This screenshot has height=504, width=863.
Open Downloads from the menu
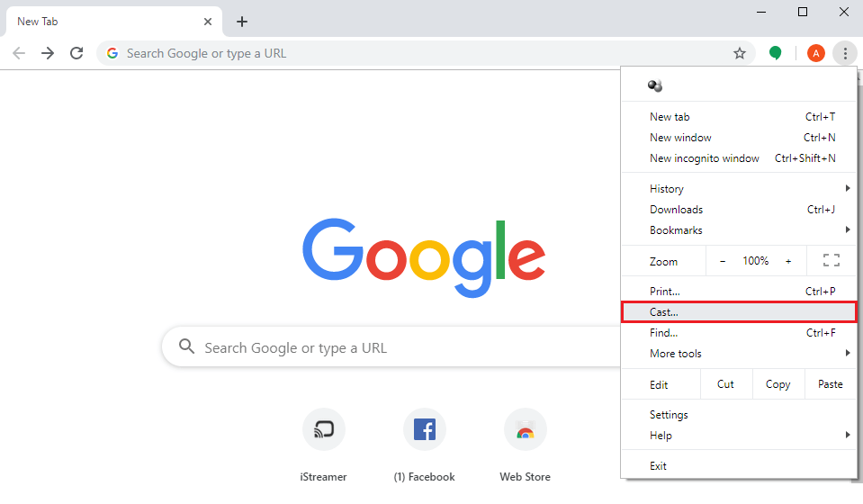739,210
